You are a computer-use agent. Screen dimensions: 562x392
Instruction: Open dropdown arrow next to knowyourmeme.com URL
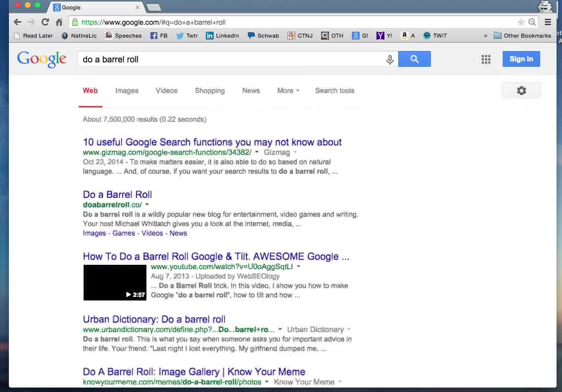click(x=267, y=382)
